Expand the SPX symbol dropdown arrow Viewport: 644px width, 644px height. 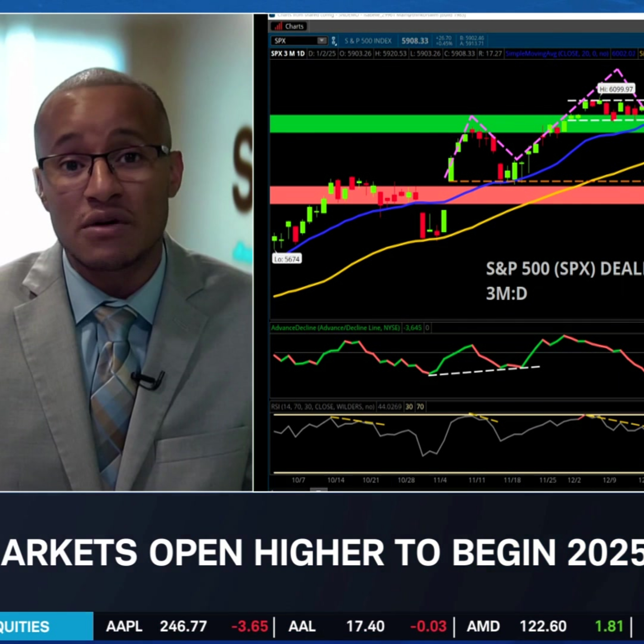click(322, 41)
